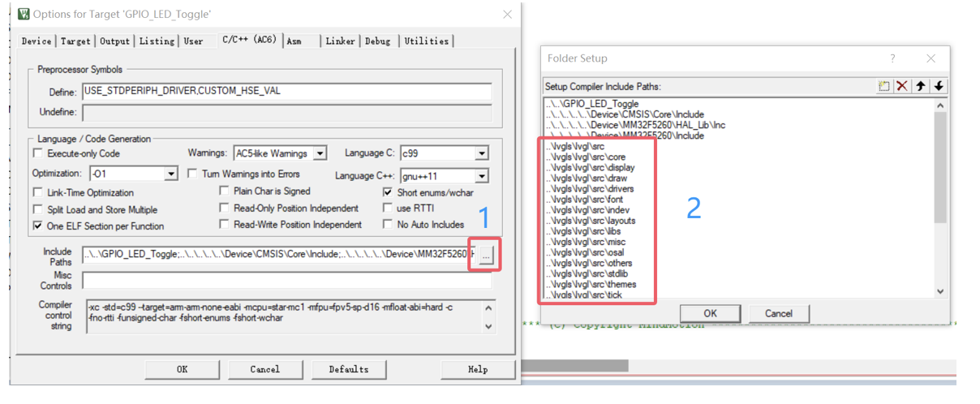Screen dimensions: 980x404
Task: Check the No Auto Includes option
Action: (388, 224)
